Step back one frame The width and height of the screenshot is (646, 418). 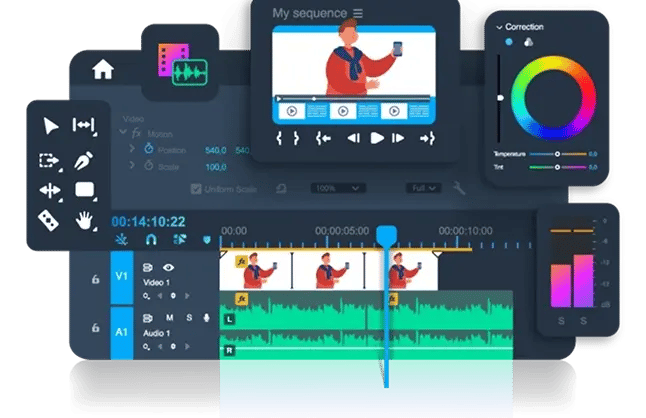click(x=353, y=138)
